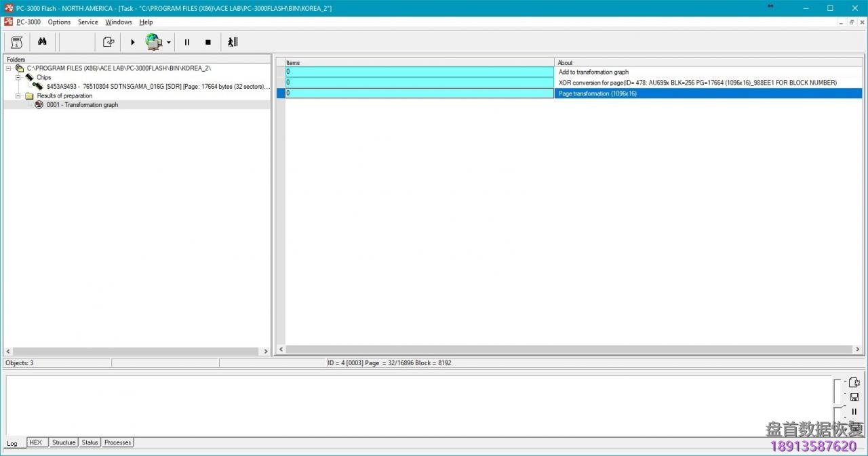Select the XOR conversion for page row
Image resolution: width=868 pixels, height=456 pixels.
[x=697, y=83]
